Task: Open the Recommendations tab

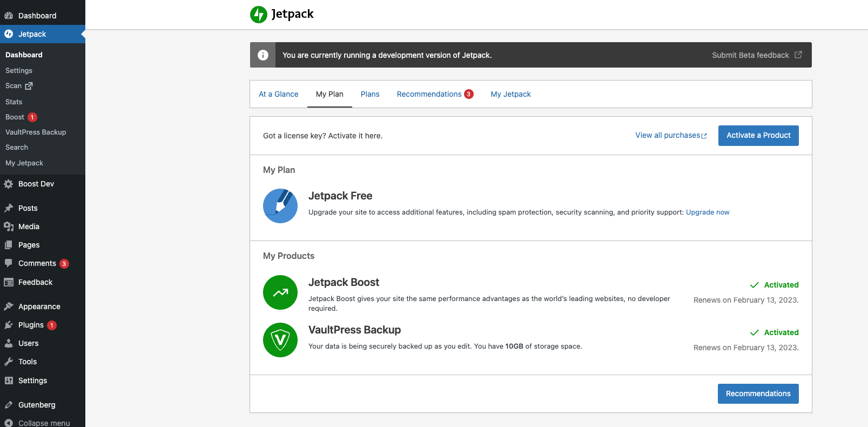Action: pyautogui.click(x=429, y=94)
